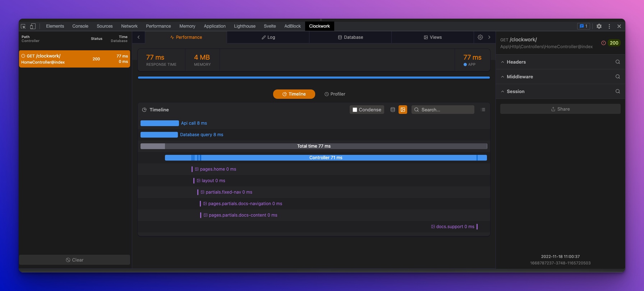Click the Status column header

pos(96,39)
